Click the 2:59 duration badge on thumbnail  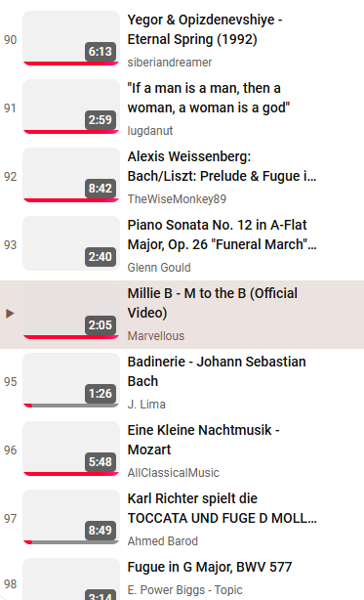pos(101,120)
